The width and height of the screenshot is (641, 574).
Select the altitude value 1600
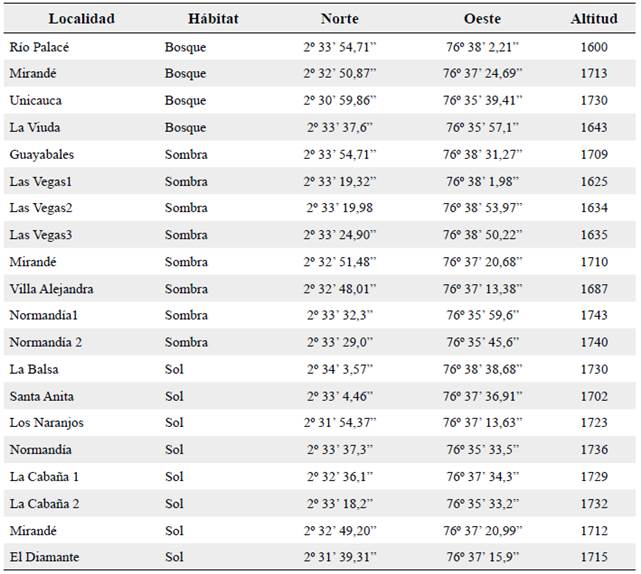pos(594,47)
